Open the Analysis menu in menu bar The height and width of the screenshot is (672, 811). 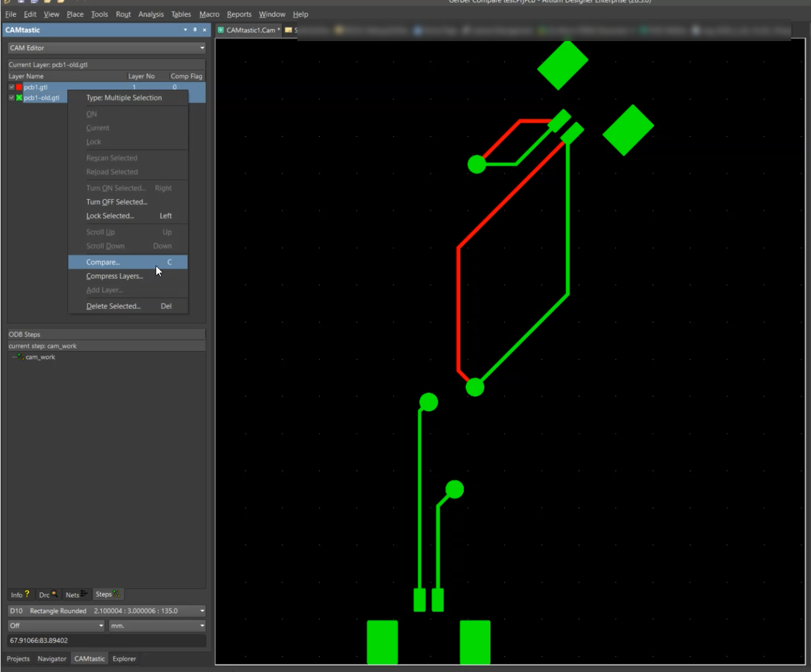(x=151, y=14)
